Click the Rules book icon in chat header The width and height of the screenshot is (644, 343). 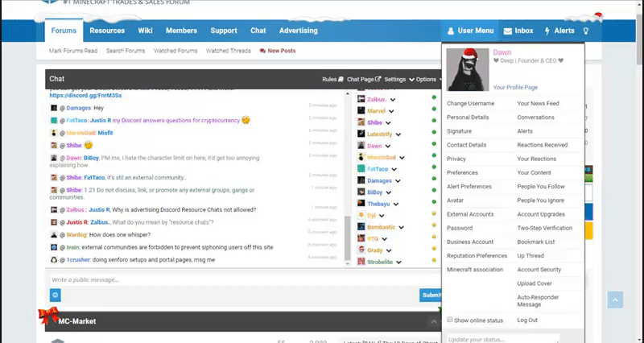341,79
